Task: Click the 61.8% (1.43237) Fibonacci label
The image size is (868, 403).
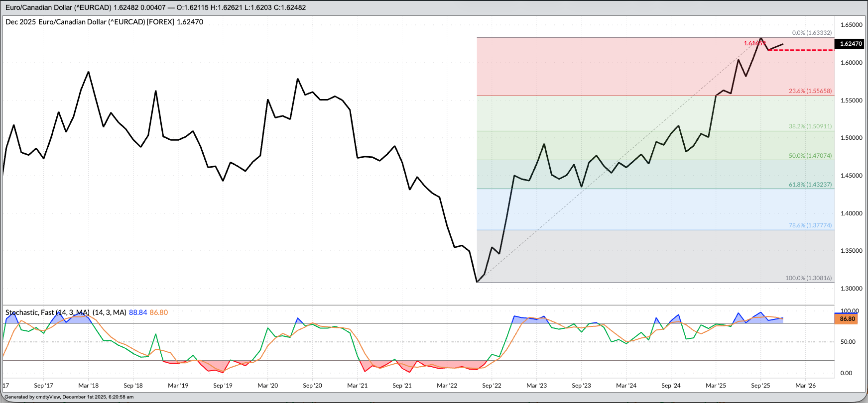Action: pyautogui.click(x=810, y=185)
